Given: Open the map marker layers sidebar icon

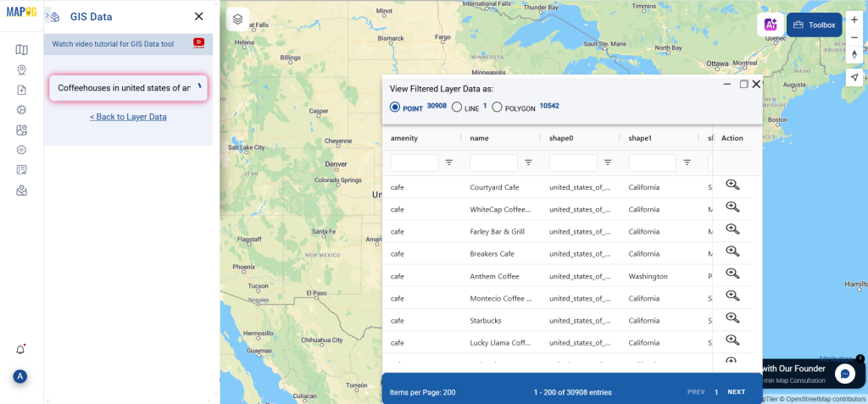Looking at the screenshot, I should click(21, 130).
